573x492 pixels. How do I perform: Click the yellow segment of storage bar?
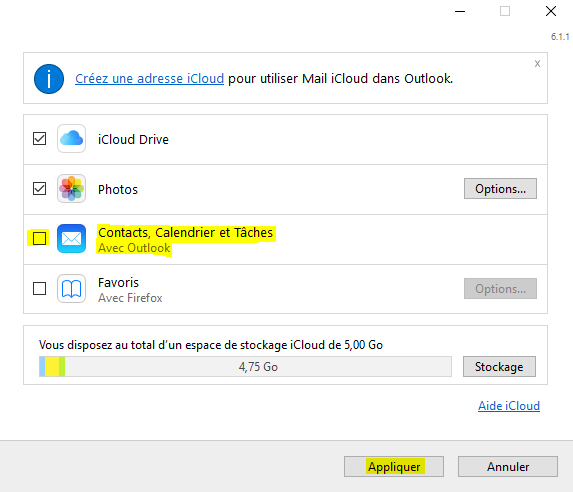click(x=52, y=367)
